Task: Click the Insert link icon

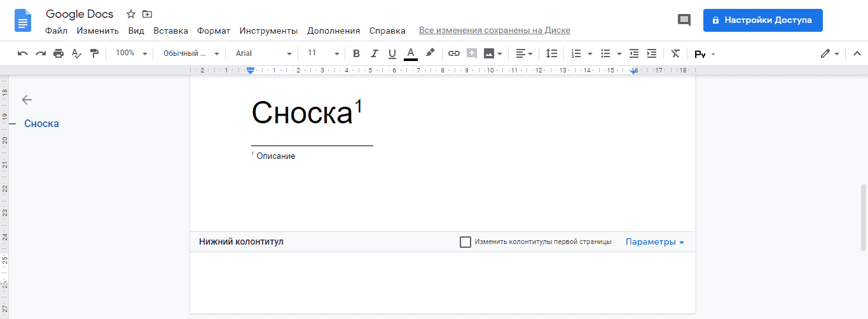Action: (453, 53)
